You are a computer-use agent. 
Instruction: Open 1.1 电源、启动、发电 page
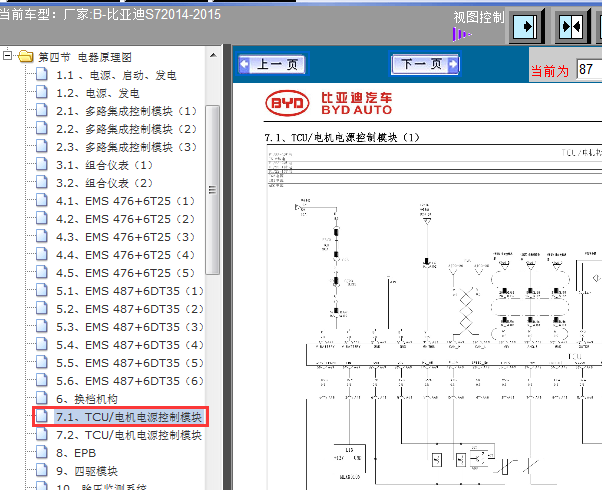click(116, 75)
